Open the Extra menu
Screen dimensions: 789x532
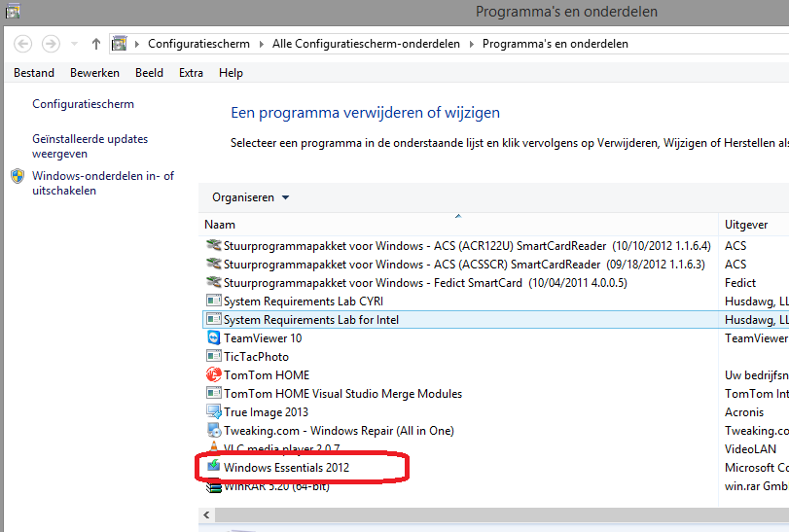coord(192,73)
